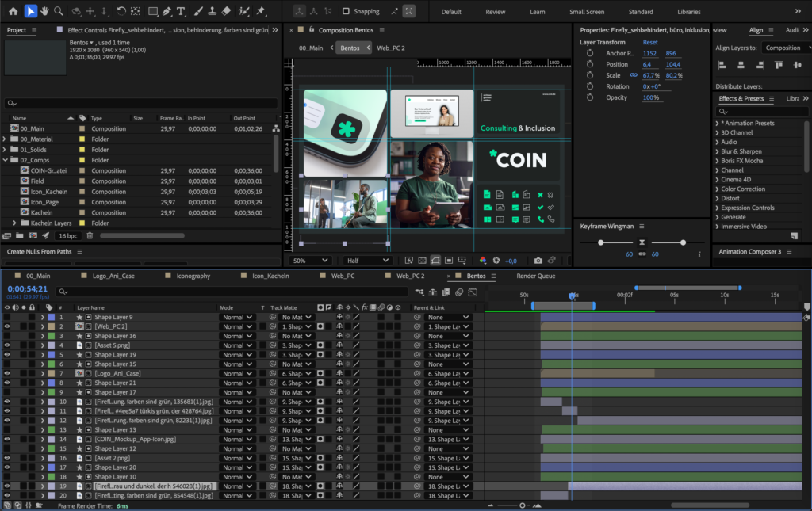Choose the Eraser tool

click(227, 11)
